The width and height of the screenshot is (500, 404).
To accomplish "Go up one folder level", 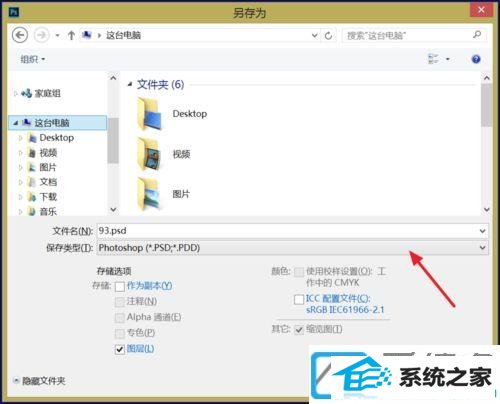I will pos(71,35).
